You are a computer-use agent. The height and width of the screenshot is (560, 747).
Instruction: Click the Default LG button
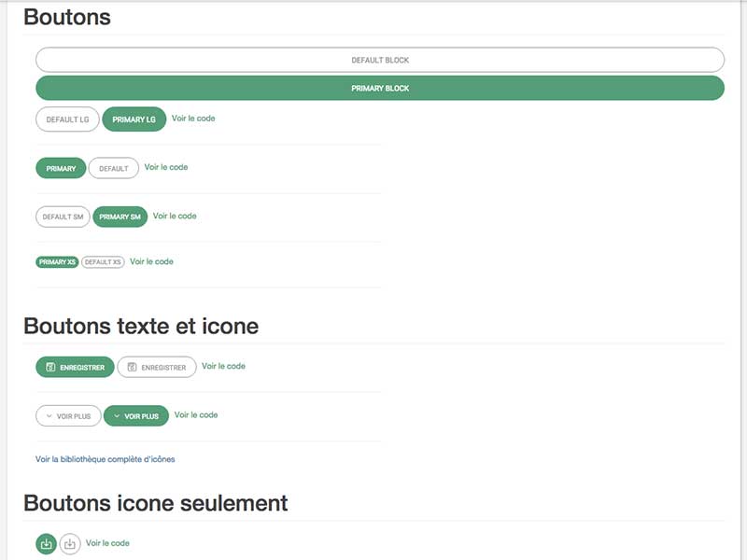tap(67, 119)
